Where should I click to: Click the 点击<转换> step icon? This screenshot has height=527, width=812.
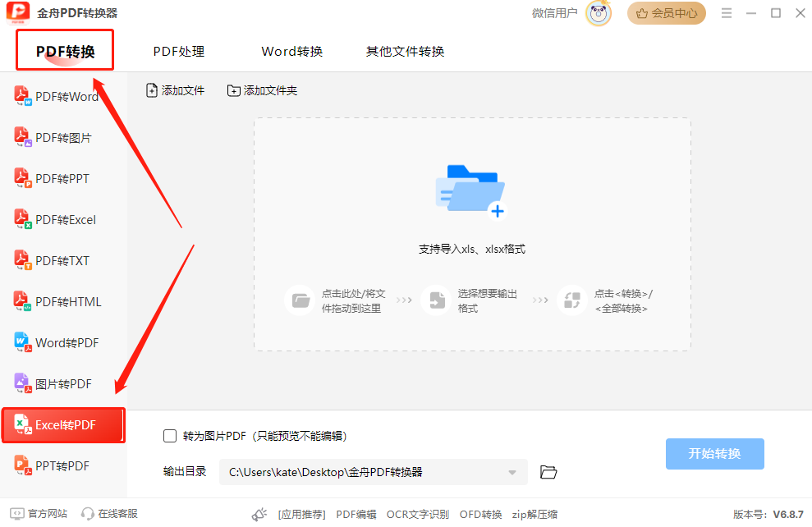(572, 300)
